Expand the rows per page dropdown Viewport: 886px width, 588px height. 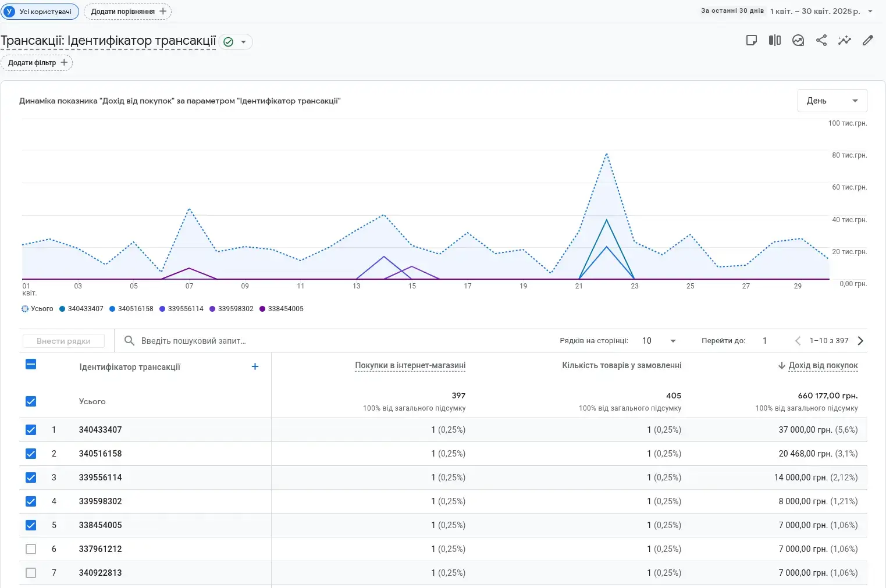pos(672,341)
